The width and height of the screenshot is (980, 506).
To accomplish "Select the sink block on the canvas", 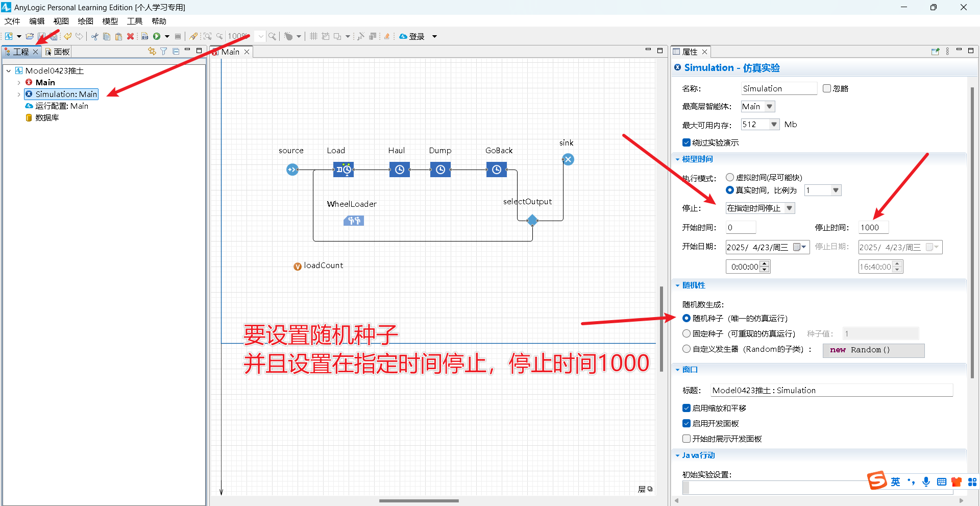I will (x=568, y=159).
